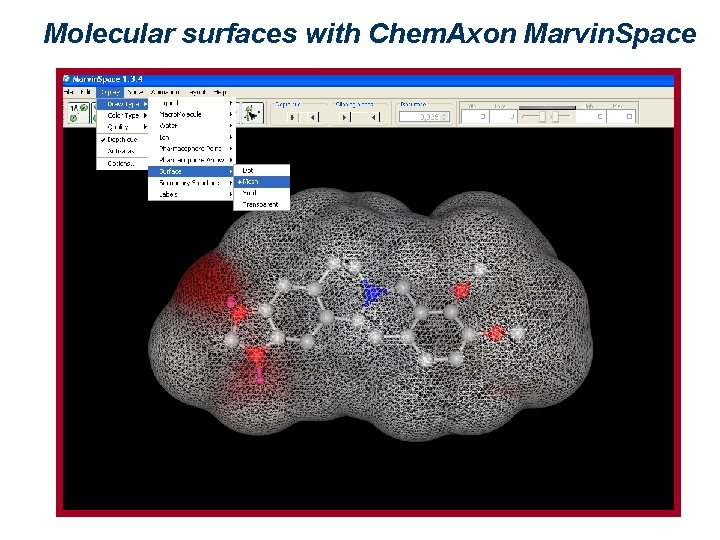The height and width of the screenshot is (540, 720).
Task: Expand the Color Type submenu
Action: coord(122,116)
